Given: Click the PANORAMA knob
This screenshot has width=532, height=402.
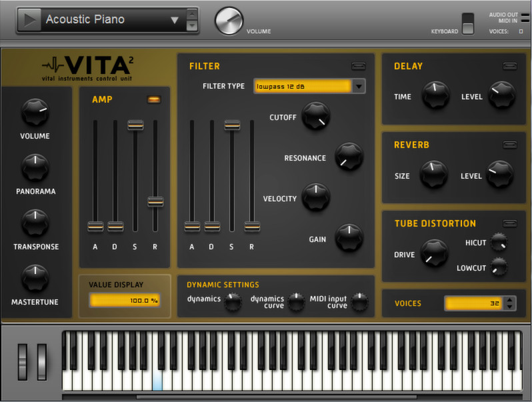Looking at the screenshot, I should point(35,167).
